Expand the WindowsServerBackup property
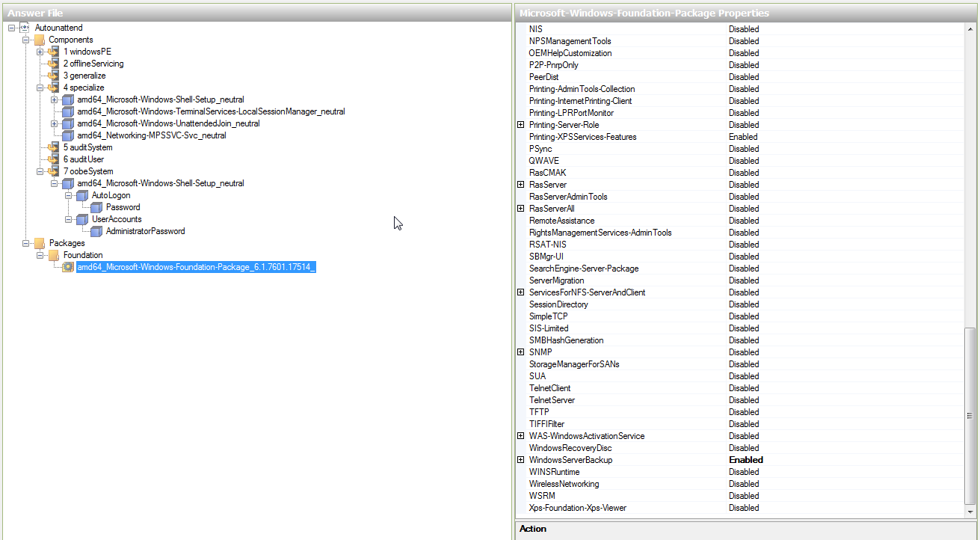Image resolution: width=980 pixels, height=540 pixels. pos(521,460)
